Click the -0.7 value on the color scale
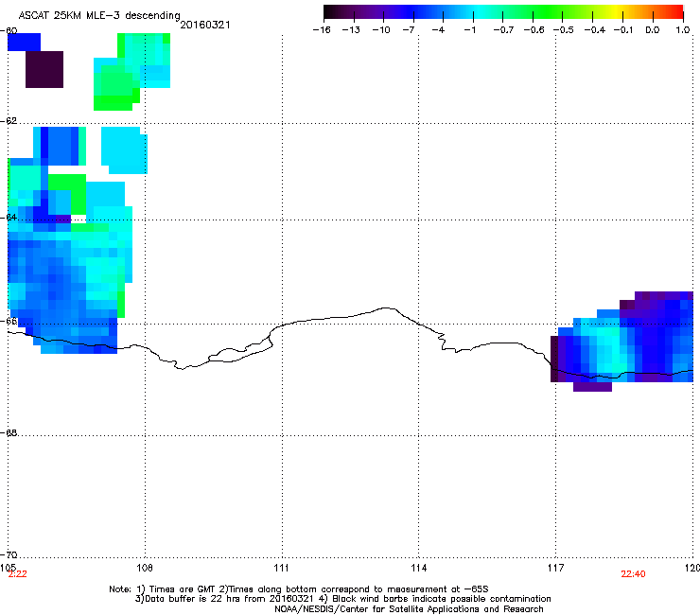The height and width of the screenshot is (615, 700). 503,30
